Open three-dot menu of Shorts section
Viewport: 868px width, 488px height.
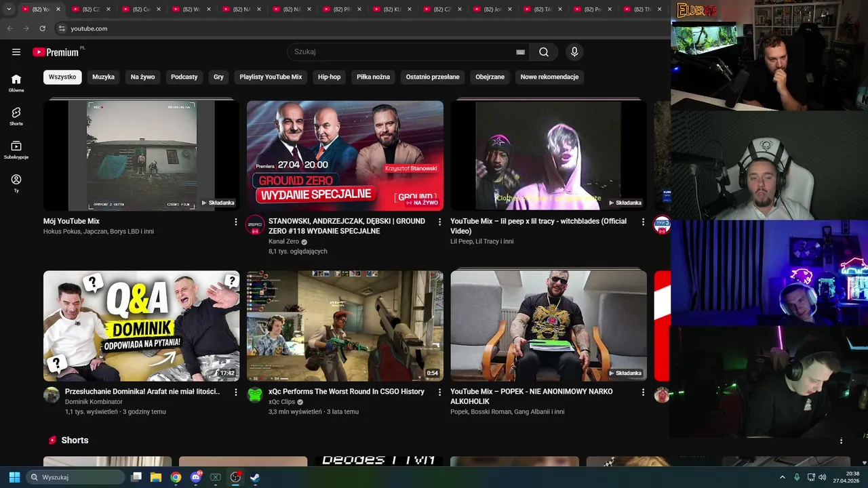pyautogui.click(x=841, y=441)
